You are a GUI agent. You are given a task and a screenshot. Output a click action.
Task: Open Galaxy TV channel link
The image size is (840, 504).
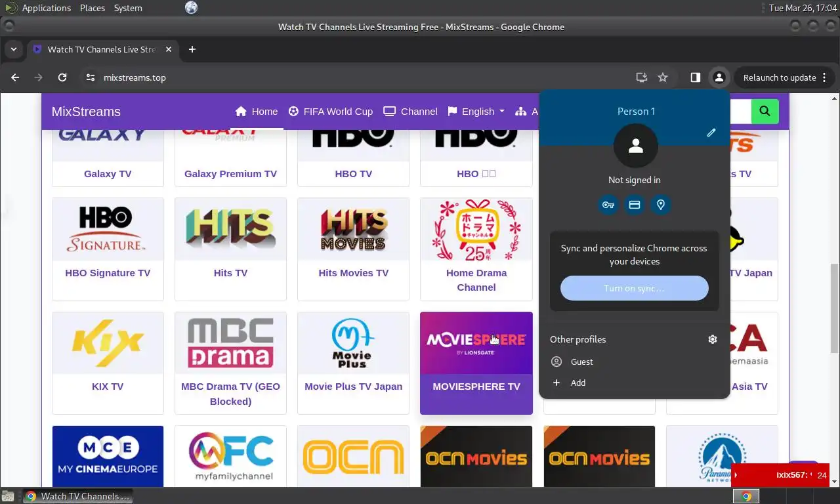108,174
